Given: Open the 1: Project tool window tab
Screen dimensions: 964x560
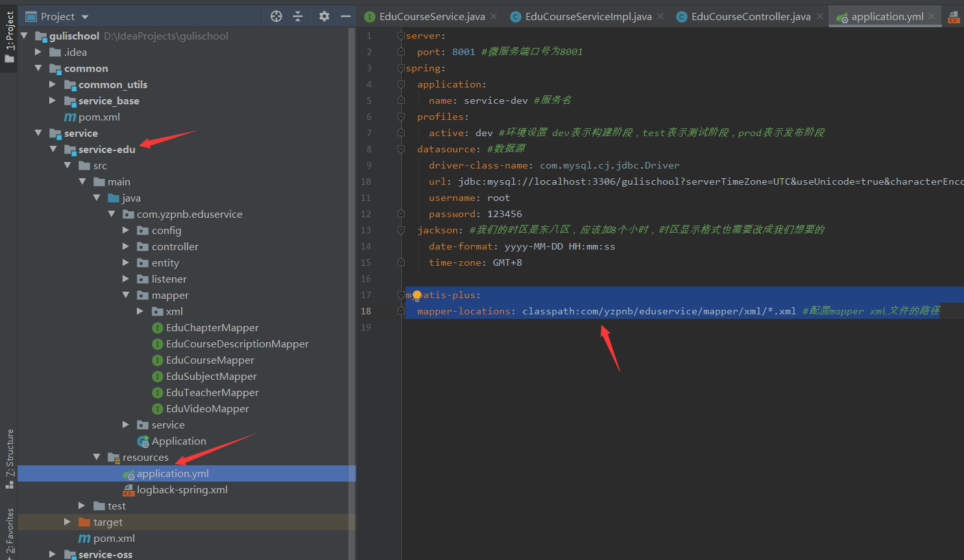Looking at the screenshot, I should (x=9, y=37).
